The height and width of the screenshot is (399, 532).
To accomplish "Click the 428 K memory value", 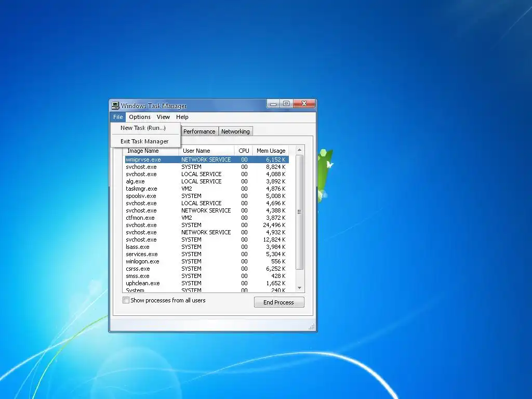I will [x=278, y=276].
